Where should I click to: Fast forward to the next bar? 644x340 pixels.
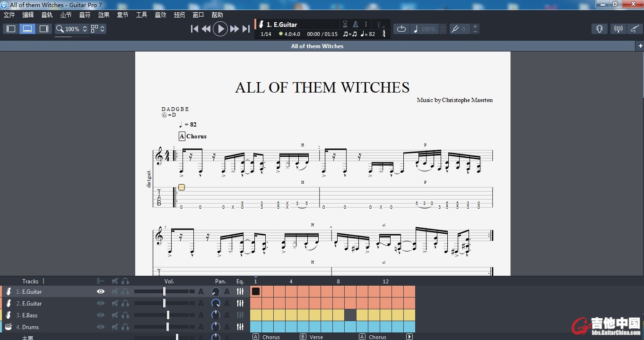pyautogui.click(x=235, y=29)
